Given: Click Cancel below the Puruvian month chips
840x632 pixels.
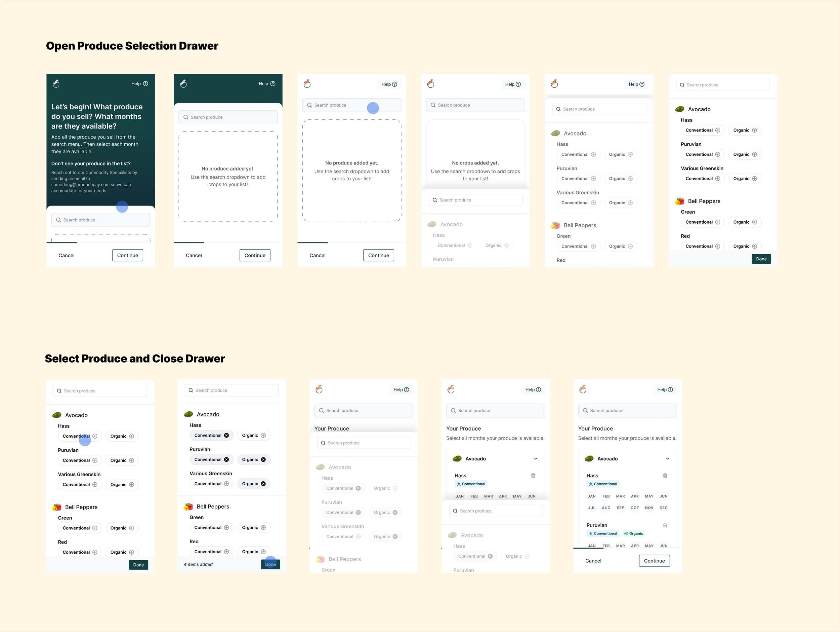Looking at the screenshot, I should [593, 561].
